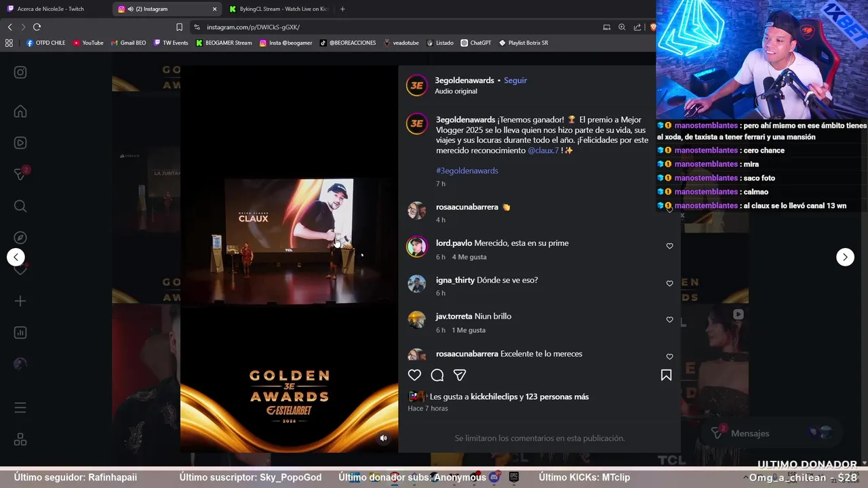Screen dimensions: 868x488
Task: Like lord.pavlo's comment heart
Action: pyautogui.click(x=669, y=246)
